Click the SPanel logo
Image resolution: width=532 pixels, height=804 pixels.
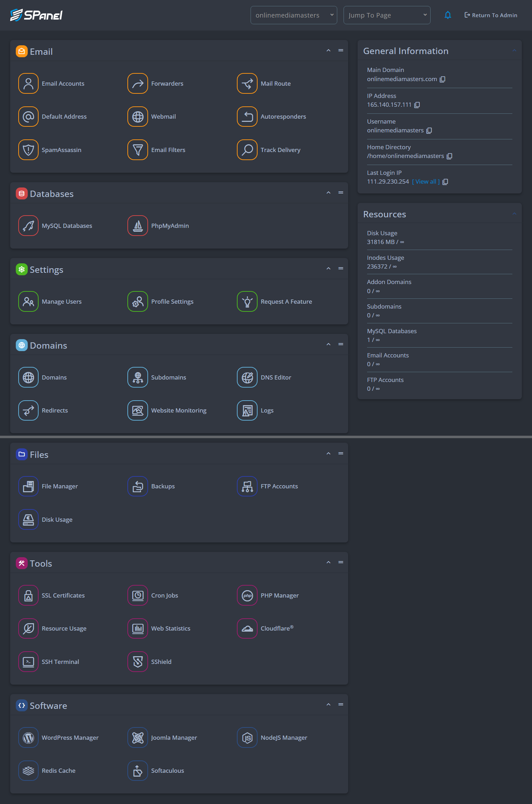click(36, 15)
